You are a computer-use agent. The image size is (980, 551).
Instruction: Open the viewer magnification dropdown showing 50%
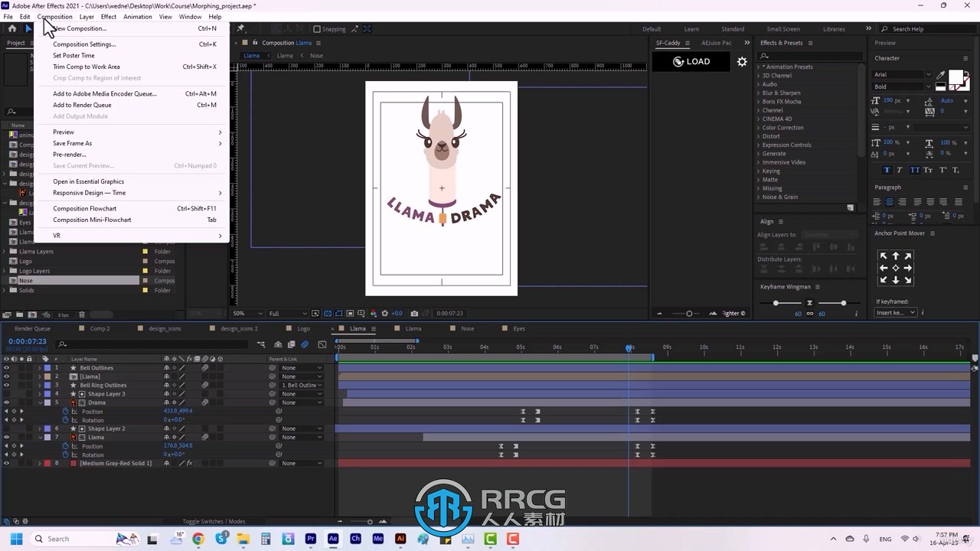pyautogui.click(x=246, y=313)
